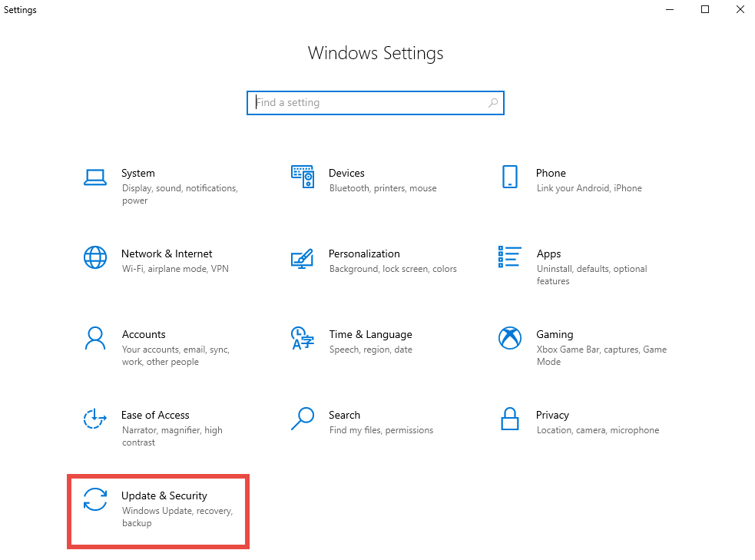Open the Time & Language icon

[303, 338]
